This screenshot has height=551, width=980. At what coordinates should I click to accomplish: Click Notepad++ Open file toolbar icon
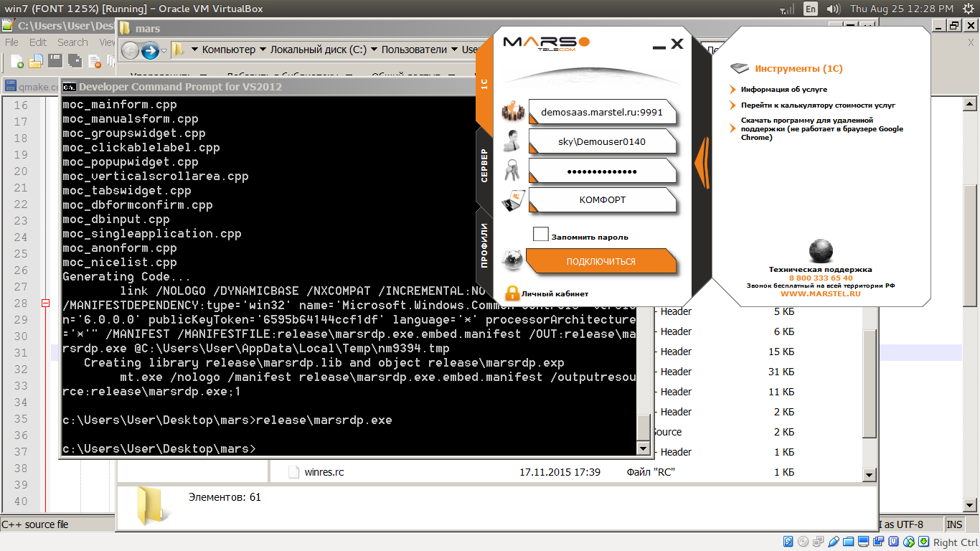(x=34, y=62)
